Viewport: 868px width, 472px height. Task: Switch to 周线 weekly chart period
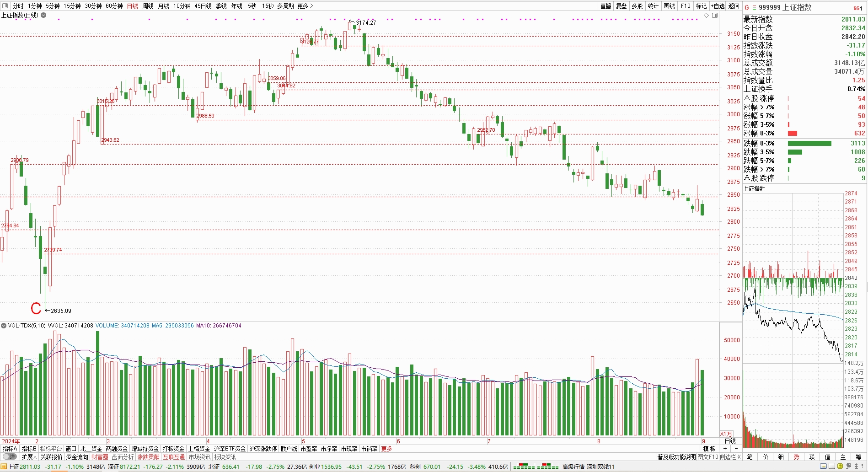coord(148,6)
